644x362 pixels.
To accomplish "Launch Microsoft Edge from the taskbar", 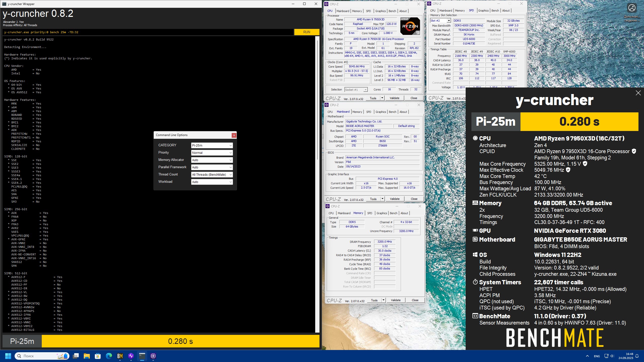I will 109,356.
